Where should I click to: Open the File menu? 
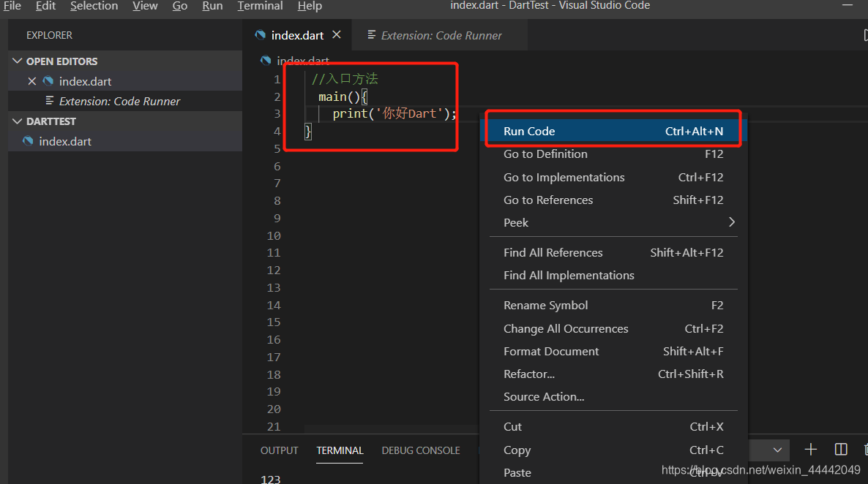tap(12, 6)
